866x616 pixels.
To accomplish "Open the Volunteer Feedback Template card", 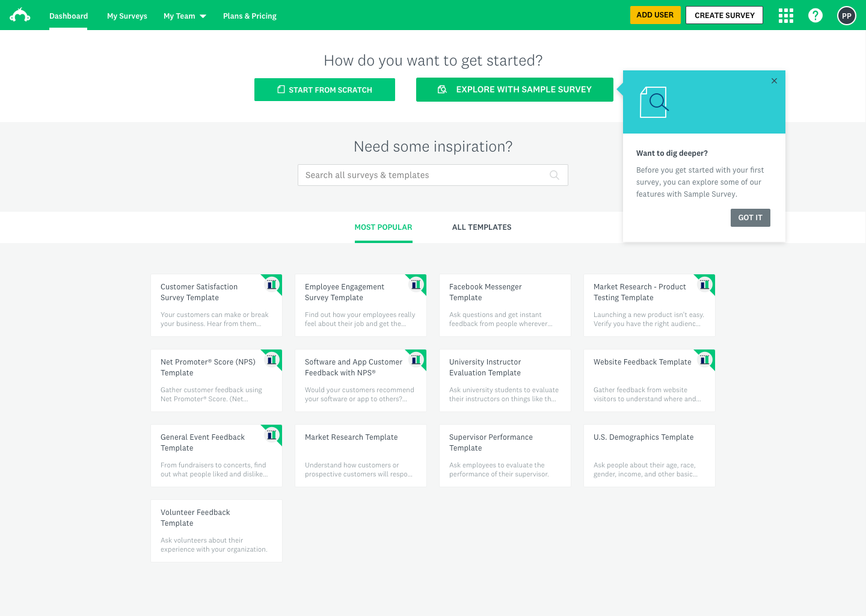I will tap(216, 531).
